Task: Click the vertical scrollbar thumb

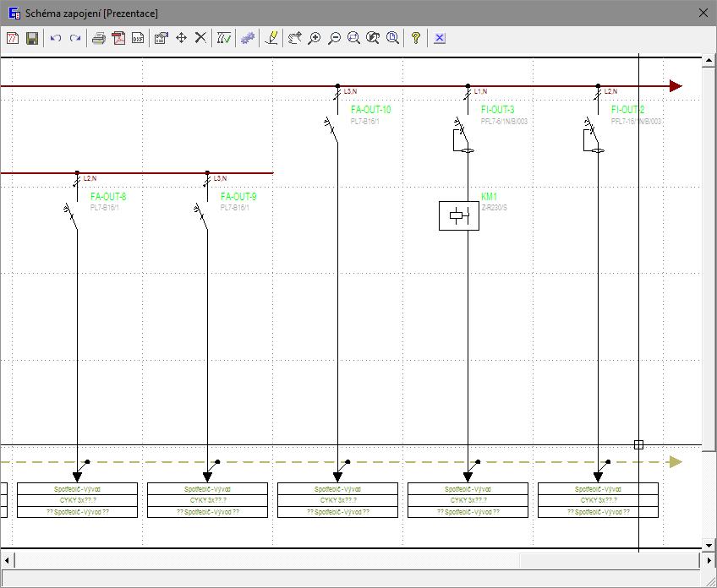Action: click(x=709, y=260)
